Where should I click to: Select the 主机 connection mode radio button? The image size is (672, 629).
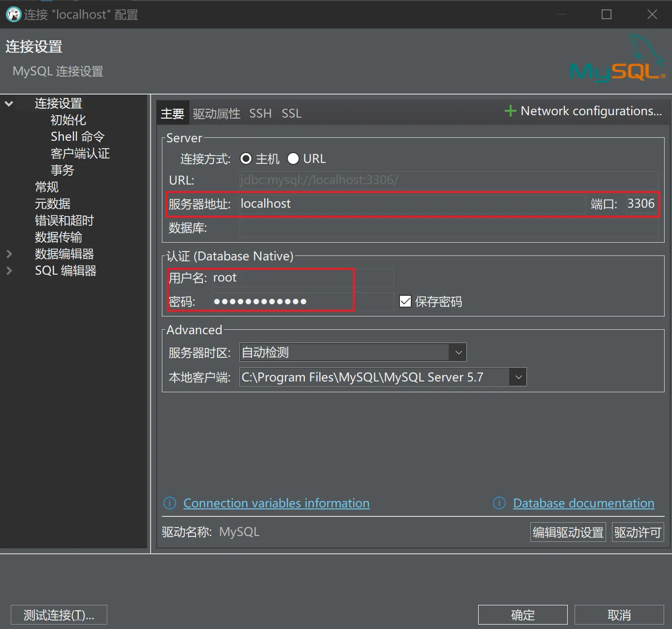(x=246, y=158)
